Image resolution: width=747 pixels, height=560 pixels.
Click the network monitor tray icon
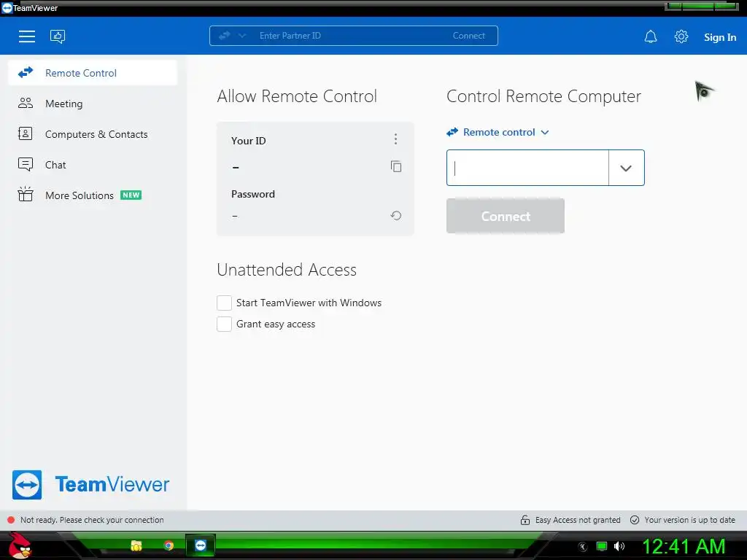602,546
